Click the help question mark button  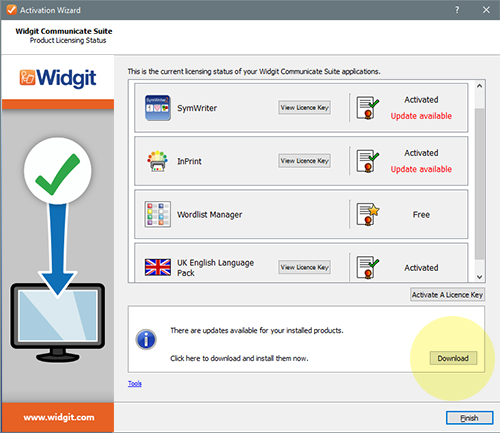click(457, 10)
